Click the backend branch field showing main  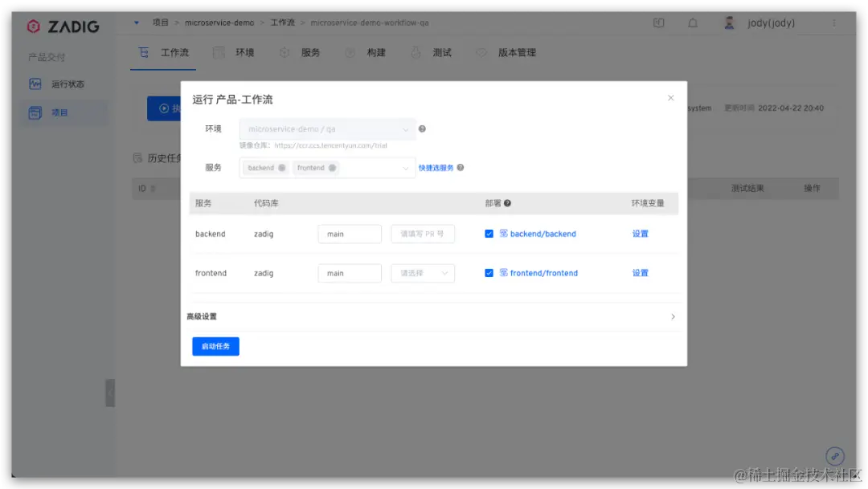350,234
